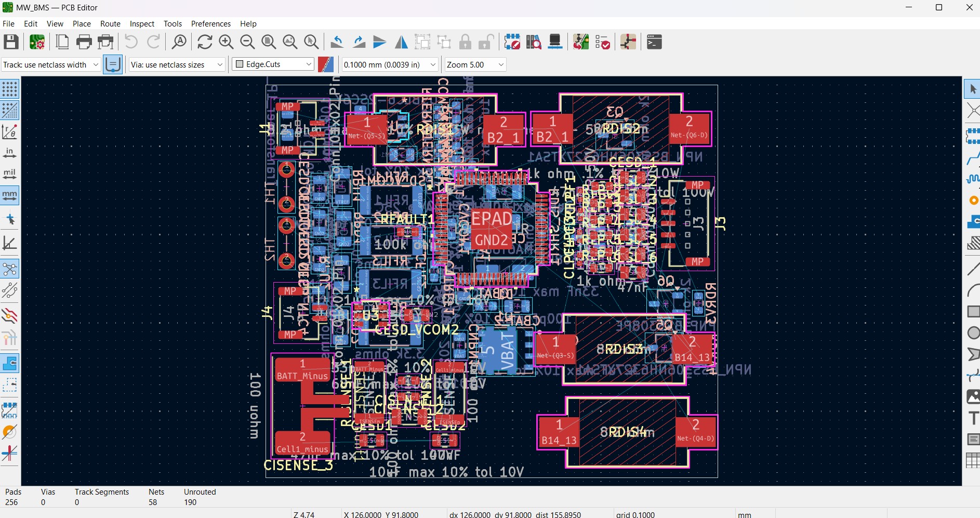This screenshot has width=980, height=518.
Task: Click the layer pair color indicator
Action: point(326,64)
